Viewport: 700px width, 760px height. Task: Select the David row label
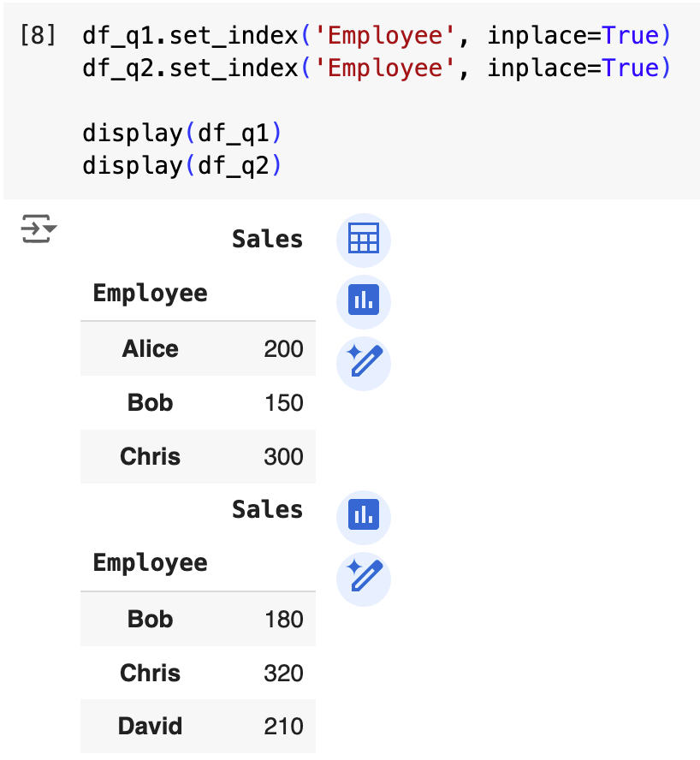(x=150, y=727)
